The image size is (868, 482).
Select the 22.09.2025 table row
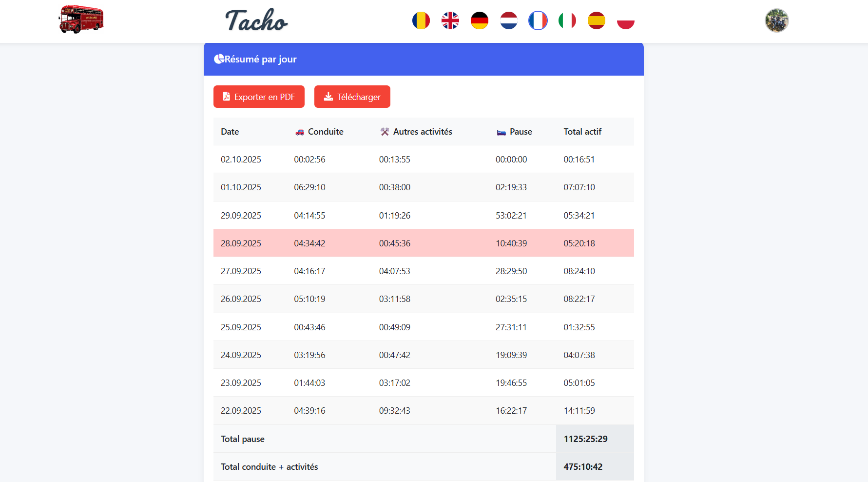click(x=423, y=411)
